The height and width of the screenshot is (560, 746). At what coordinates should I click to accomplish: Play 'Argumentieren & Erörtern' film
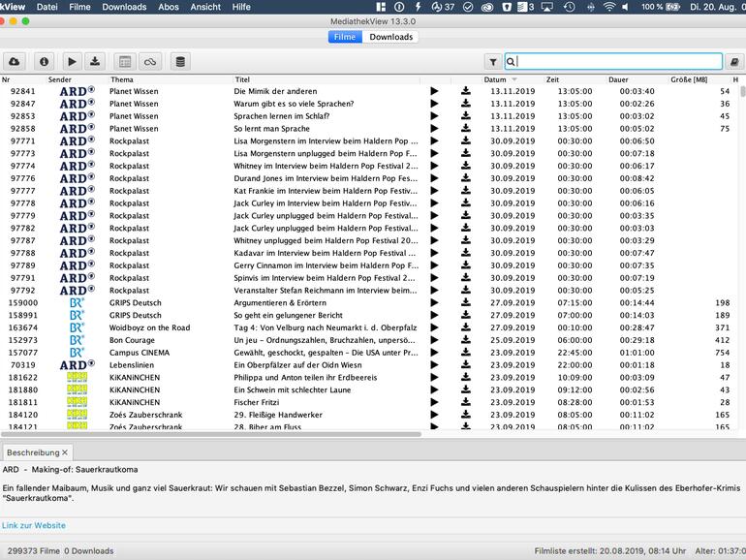click(x=434, y=302)
